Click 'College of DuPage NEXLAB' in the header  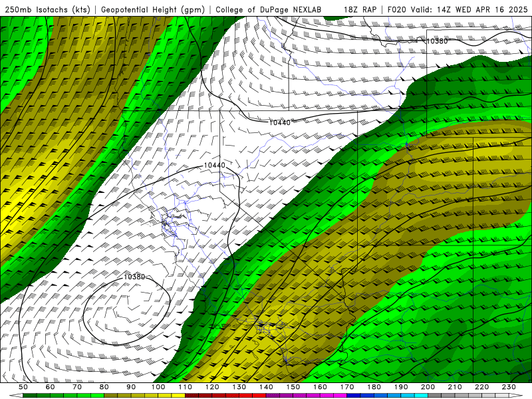pos(269,10)
